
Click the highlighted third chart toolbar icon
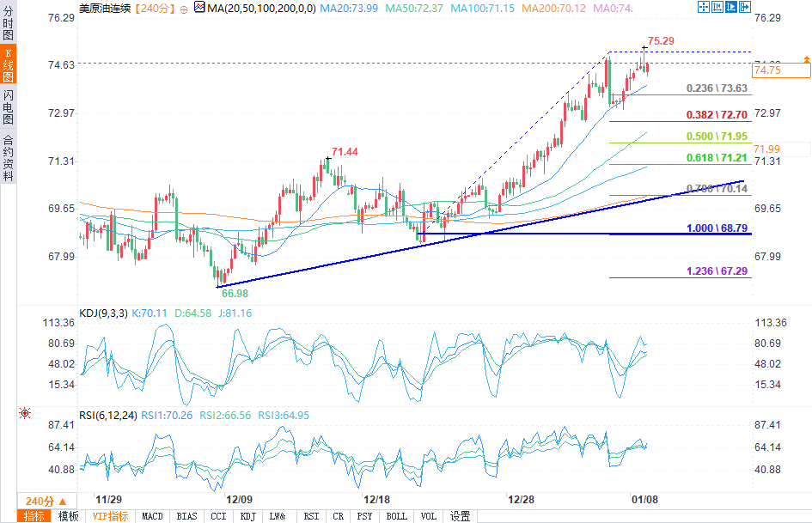pos(731,8)
